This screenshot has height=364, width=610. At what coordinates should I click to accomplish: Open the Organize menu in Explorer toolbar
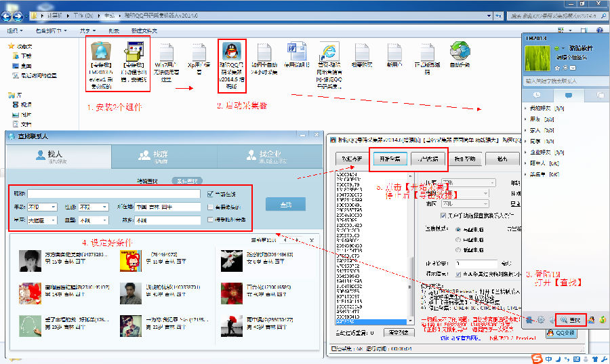15,31
